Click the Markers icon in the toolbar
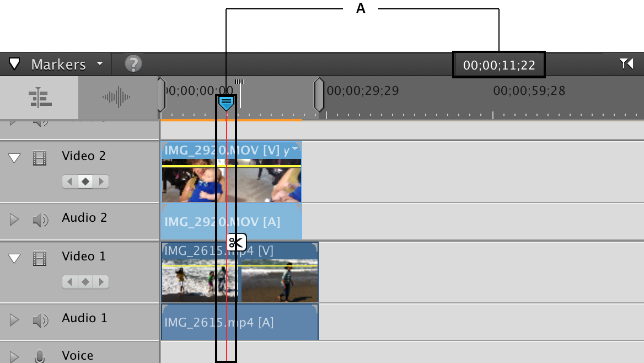Image resolution: width=644 pixels, height=363 pixels. (x=14, y=64)
